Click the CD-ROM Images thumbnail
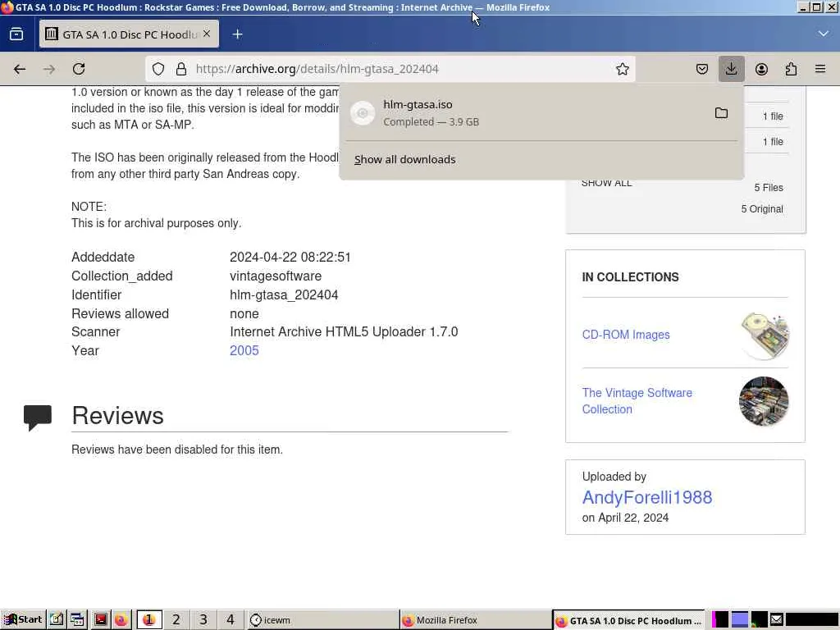Viewport: 840px width, 630px height. tap(764, 336)
